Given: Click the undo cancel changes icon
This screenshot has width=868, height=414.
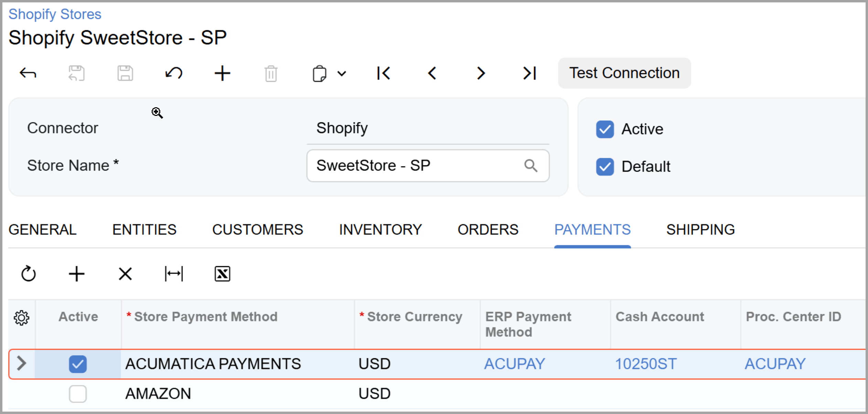Looking at the screenshot, I should (174, 73).
